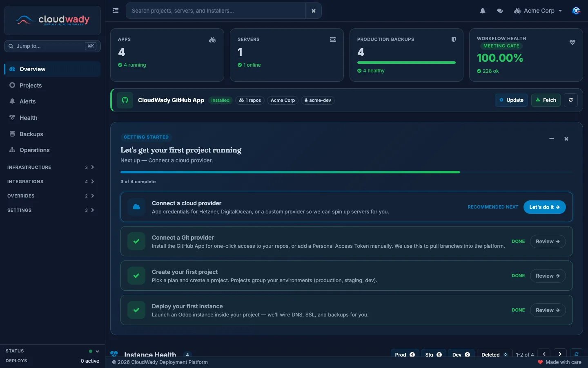This screenshot has height=368, width=588.
Task: Click the Let's do it button
Action: pyautogui.click(x=545, y=207)
